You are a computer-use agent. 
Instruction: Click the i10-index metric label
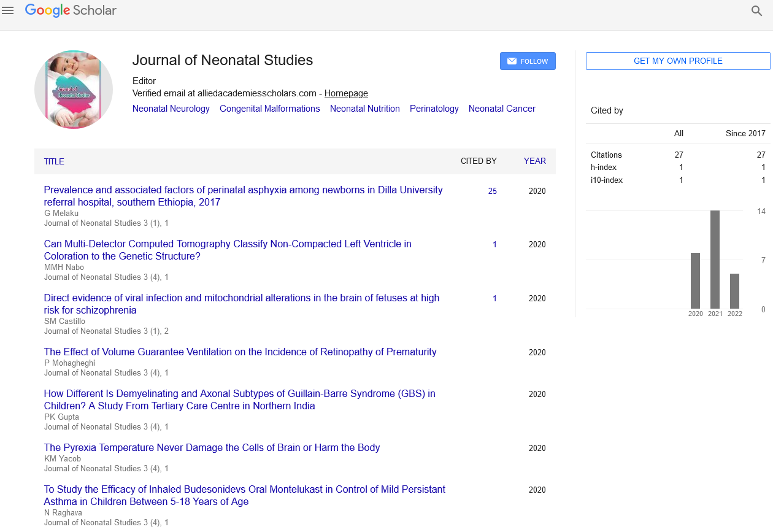(x=607, y=180)
